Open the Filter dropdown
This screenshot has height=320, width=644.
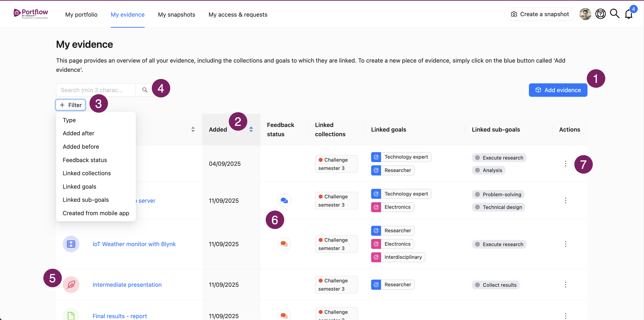[x=71, y=105]
